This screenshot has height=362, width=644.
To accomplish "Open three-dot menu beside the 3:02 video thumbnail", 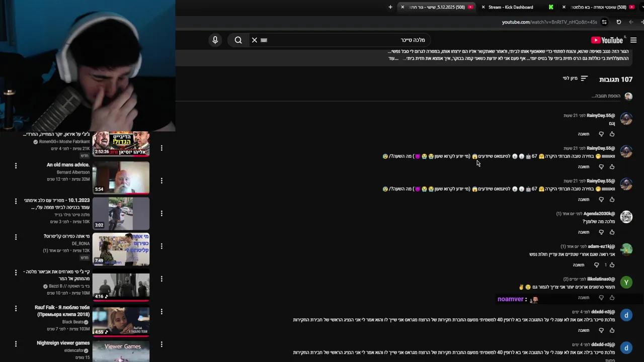I will coord(162,214).
